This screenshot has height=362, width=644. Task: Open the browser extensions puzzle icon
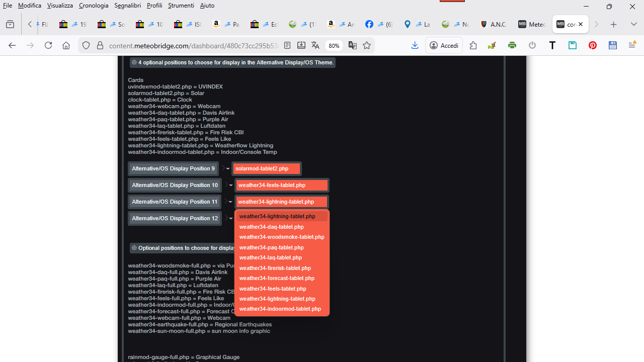pos(473,45)
